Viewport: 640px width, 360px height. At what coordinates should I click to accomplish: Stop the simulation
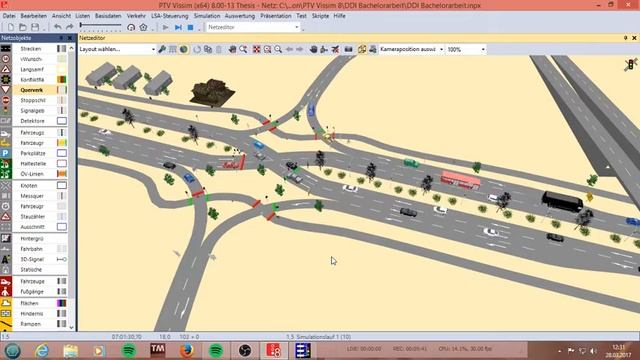click(x=190, y=27)
